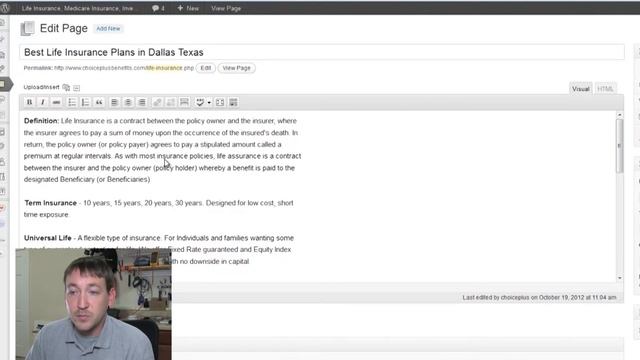Screen dimensions: 640x360
Task: Toggle fullscreen editing mode
Action: click(x=220, y=102)
